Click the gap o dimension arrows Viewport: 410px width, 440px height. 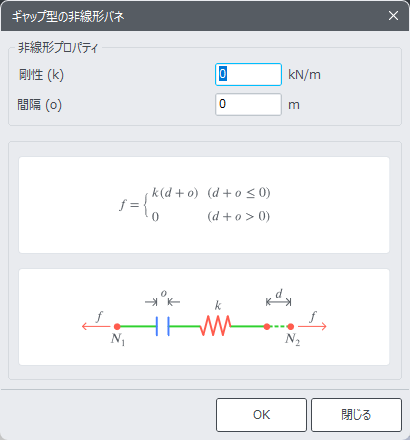coord(163,302)
